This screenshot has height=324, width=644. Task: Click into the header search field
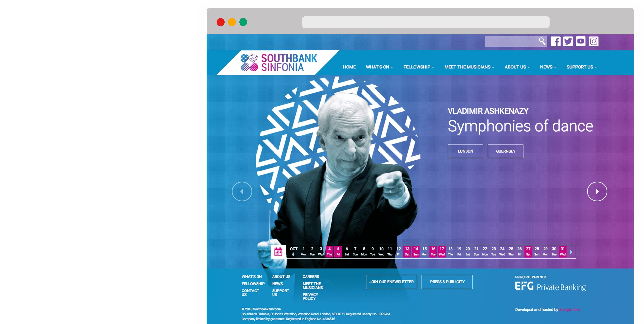512,41
